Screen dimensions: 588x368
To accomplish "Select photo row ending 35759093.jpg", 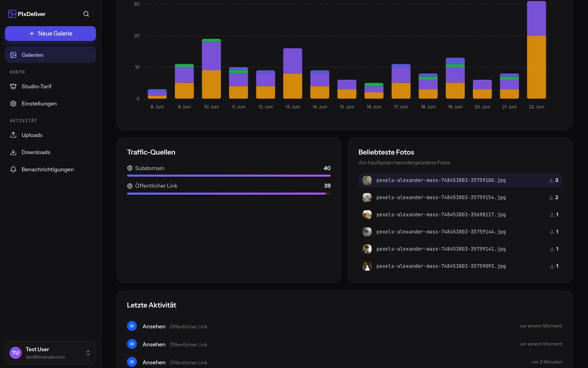I will [460, 266].
